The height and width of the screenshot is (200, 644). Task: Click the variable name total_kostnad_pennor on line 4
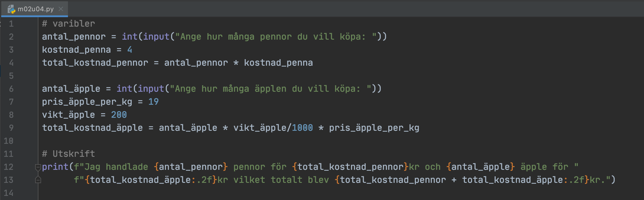95,63
